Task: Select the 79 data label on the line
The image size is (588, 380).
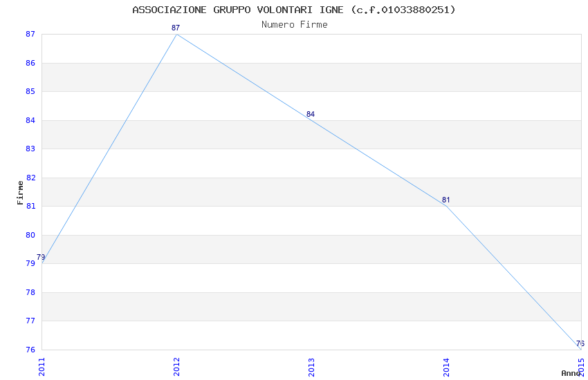Action: click(41, 257)
